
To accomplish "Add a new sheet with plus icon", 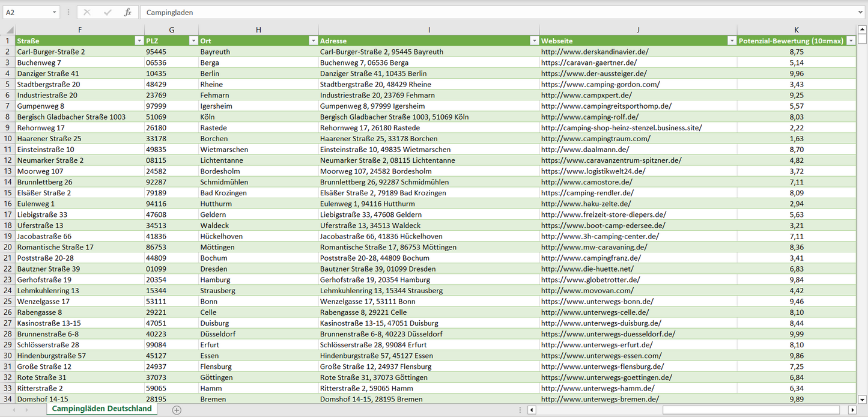I will coord(177,410).
